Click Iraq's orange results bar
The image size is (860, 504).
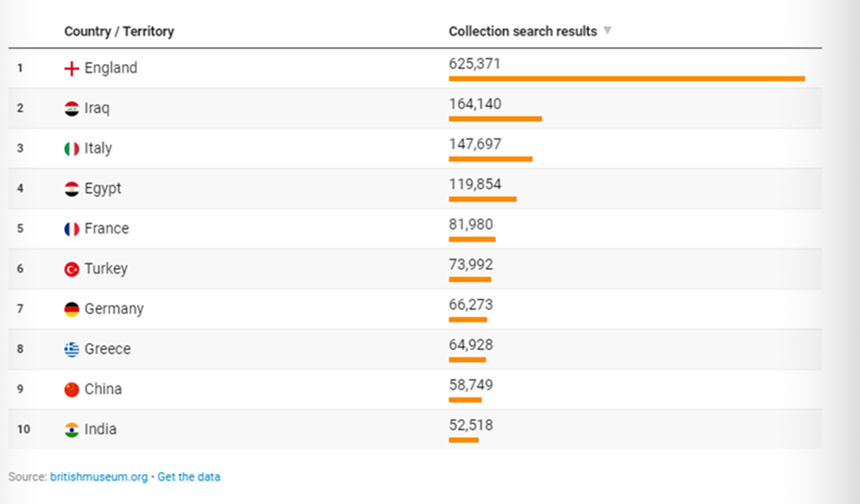(495, 119)
